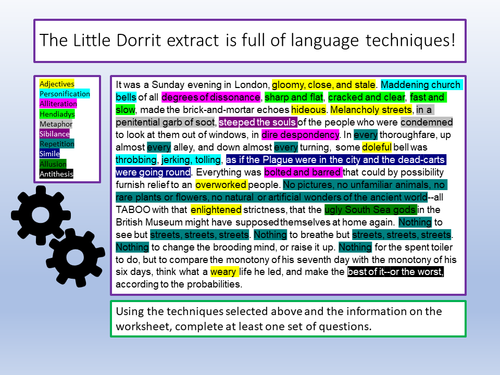Click the highlighted 'bolted and barred' phrase

pos(303,172)
